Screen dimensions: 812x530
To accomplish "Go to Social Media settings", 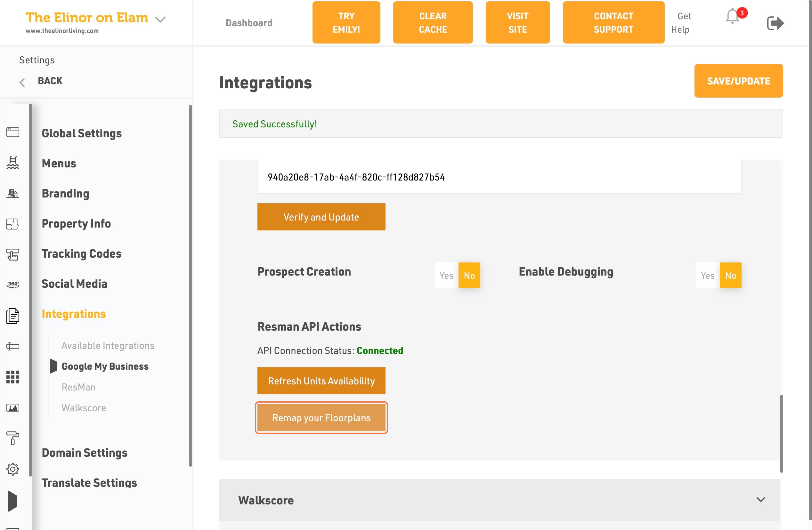I will click(x=74, y=284).
